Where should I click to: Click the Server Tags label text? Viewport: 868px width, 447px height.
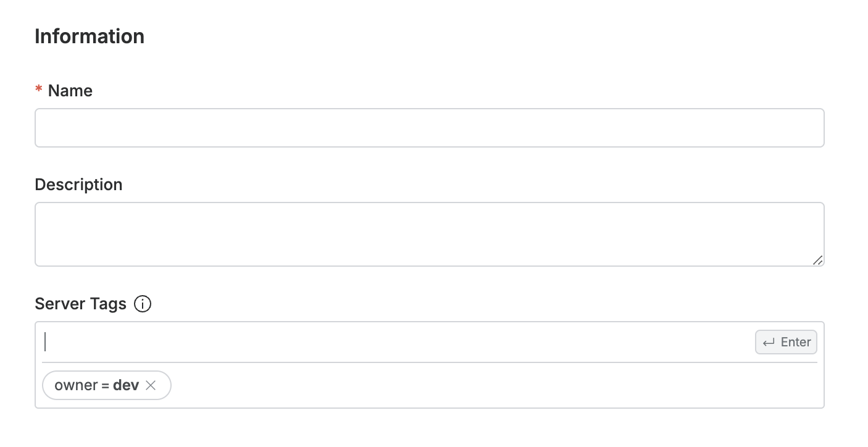coord(80,304)
